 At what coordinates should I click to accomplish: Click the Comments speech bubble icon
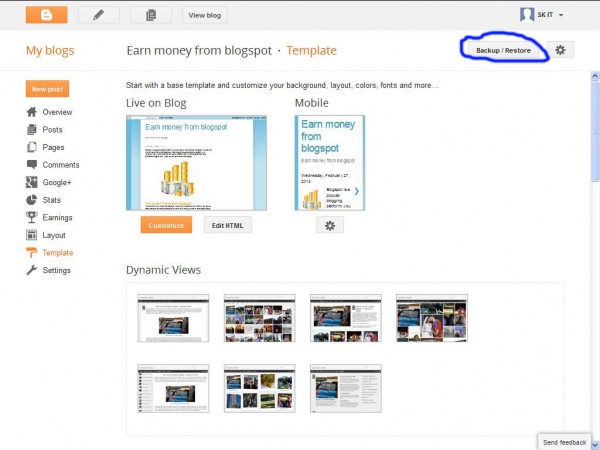pos(32,165)
